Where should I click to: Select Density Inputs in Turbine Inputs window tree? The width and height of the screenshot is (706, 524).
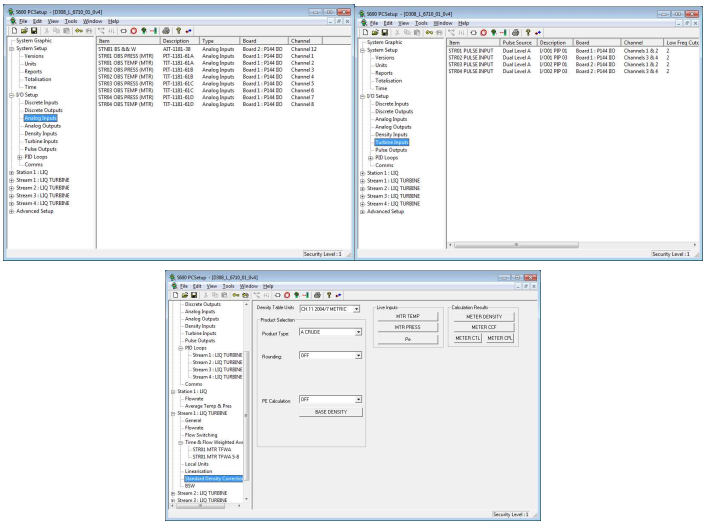pyautogui.click(x=391, y=135)
